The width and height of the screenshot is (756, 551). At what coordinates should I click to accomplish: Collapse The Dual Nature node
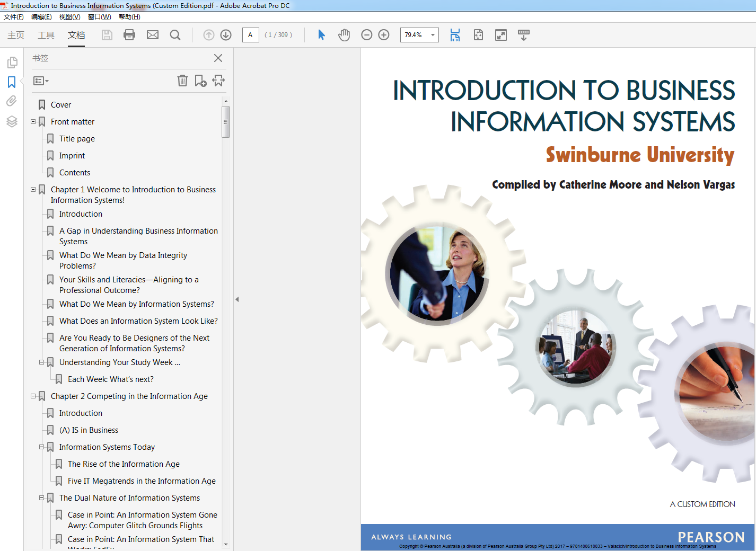click(x=42, y=498)
